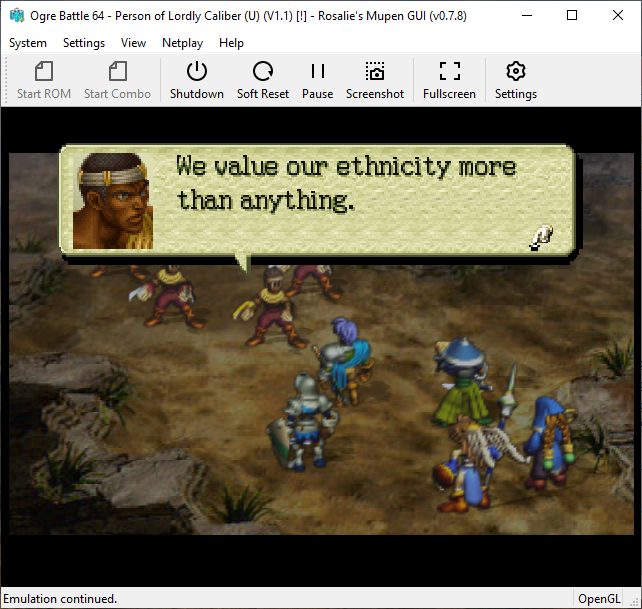
Task: Open the System menu
Action: point(28,43)
